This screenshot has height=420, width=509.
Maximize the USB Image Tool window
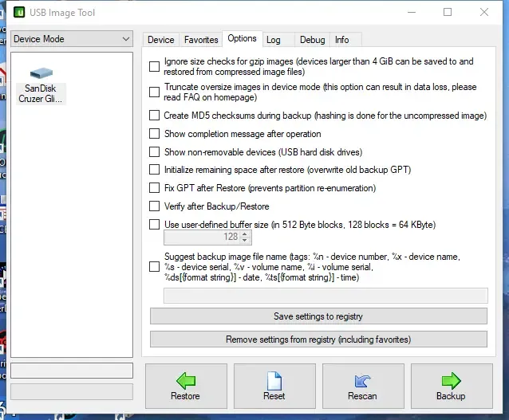pos(448,12)
